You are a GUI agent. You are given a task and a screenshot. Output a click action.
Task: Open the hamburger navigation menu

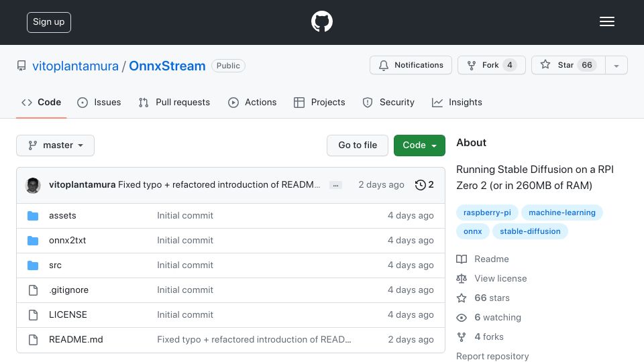click(x=606, y=21)
